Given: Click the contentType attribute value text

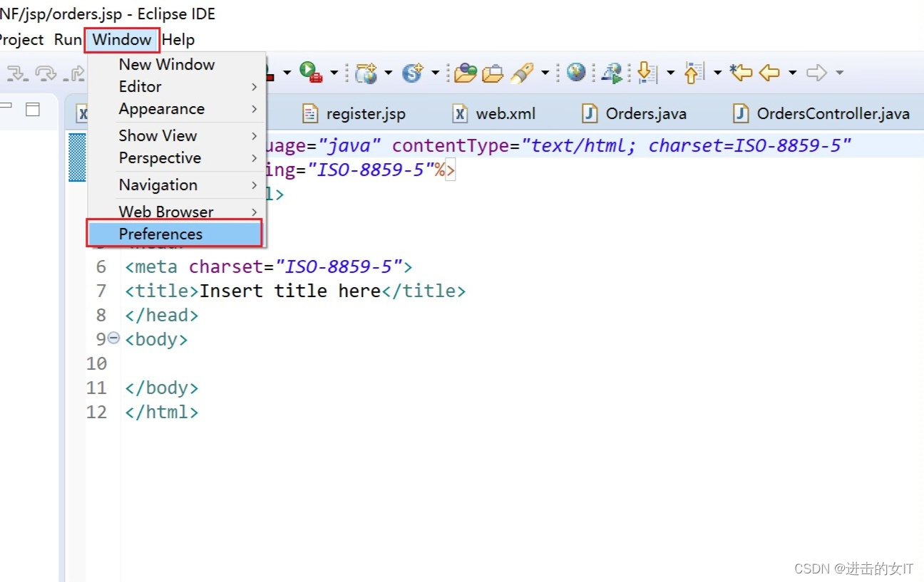Looking at the screenshot, I should click(687, 146).
